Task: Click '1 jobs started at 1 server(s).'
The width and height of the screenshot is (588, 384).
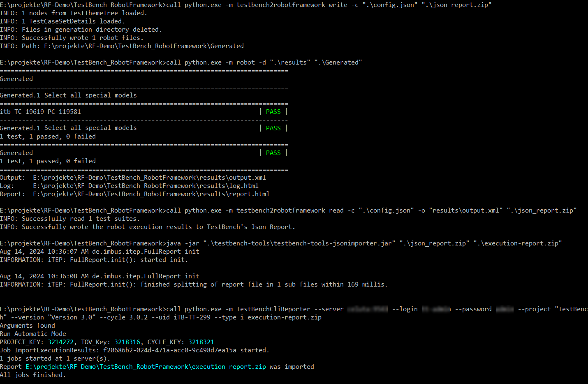Action: coord(55,359)
